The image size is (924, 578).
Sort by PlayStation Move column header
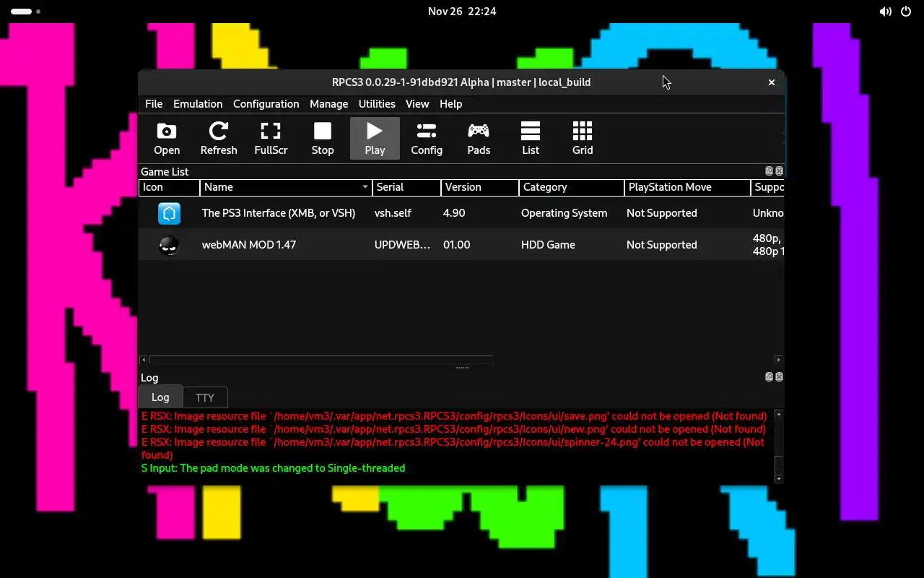(x=687, y=187)
